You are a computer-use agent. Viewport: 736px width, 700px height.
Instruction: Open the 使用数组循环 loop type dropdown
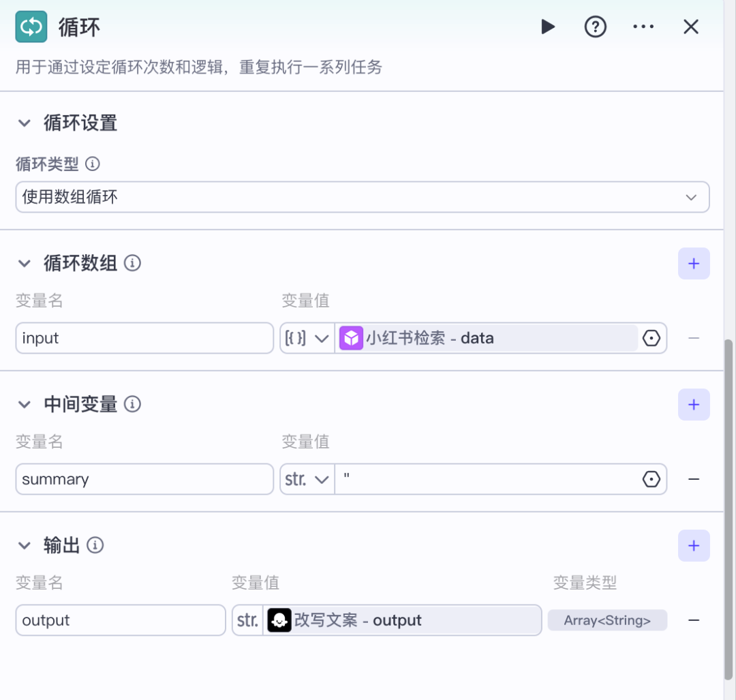pos(362,197)
